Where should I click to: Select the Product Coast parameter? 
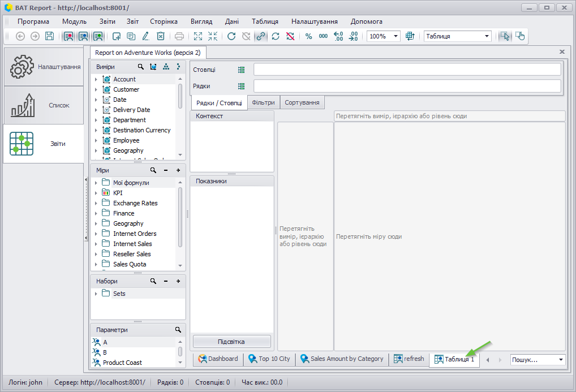point(122,362)
